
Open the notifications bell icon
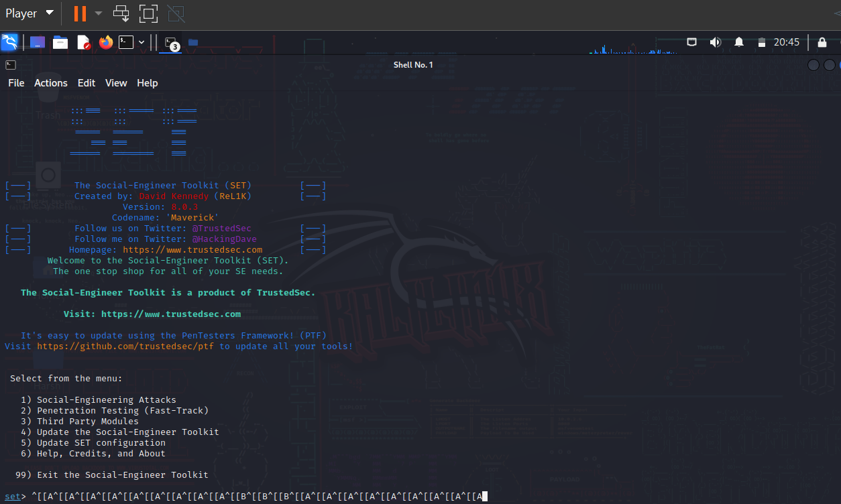[x=738, y=42]
